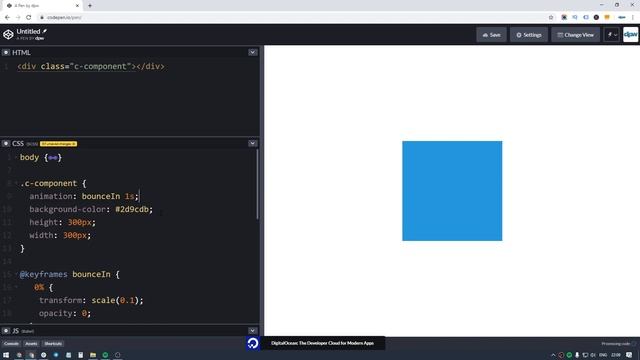Image resolution: width=640 pixels, height=360 pixels.
Task: Open the JS editor settings gear
Action: [6, 331]
